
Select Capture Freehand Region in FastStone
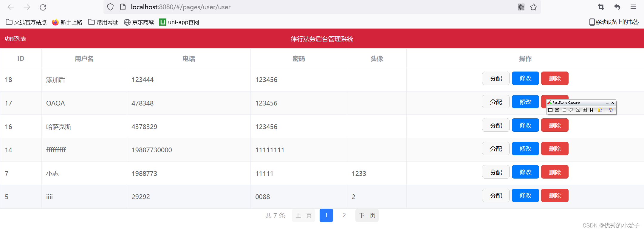(571, 110)
